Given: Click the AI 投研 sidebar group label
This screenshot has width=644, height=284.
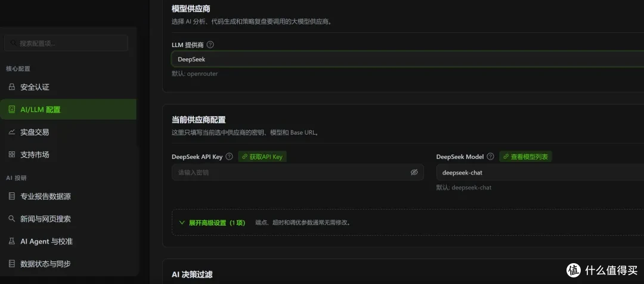Looking at the screenshot, I should 17,178.
